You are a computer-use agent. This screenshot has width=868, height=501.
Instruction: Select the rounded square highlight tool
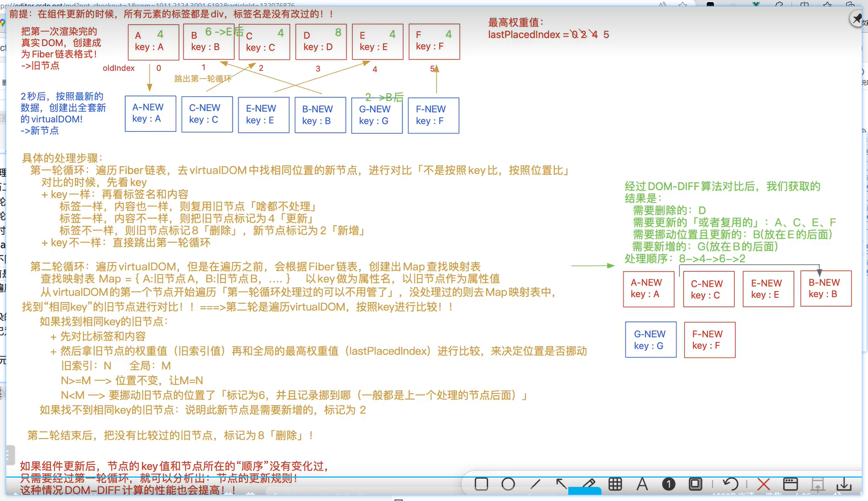[x=695, y=484]
